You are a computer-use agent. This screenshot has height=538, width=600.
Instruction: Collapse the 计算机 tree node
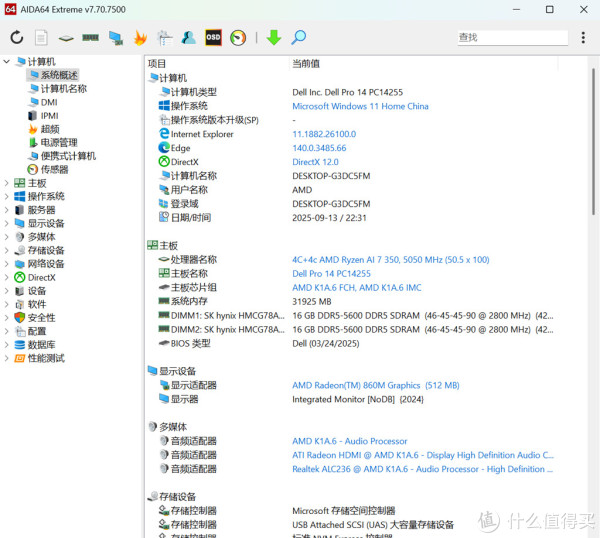[x=7, y=62]
